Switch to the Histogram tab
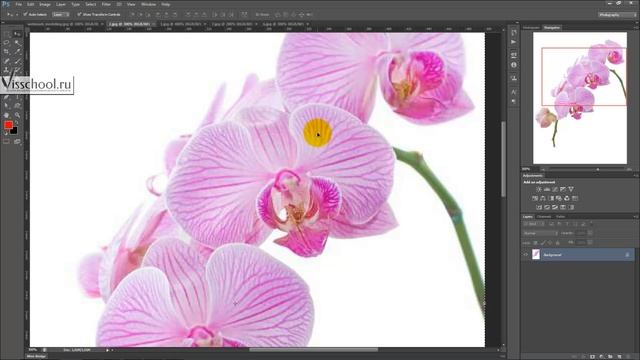Viewport: 640px width, 360px height. tap(531, 27)
